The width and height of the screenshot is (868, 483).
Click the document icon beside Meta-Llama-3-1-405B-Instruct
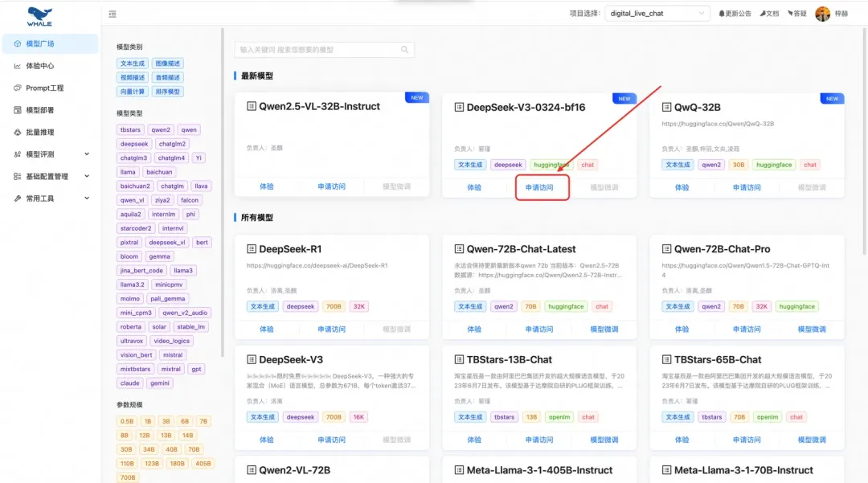click(459, 470)
